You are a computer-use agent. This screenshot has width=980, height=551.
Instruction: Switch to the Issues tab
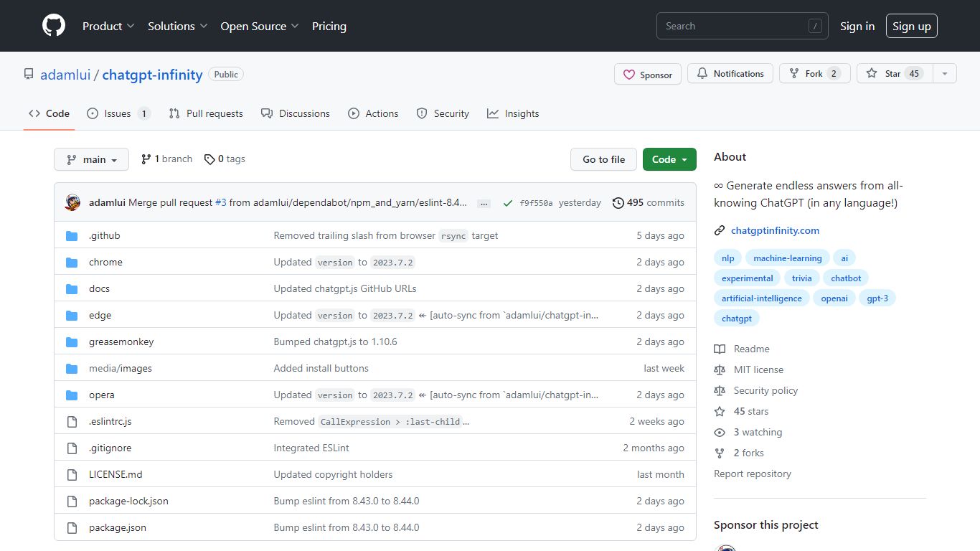coord(118,113)
